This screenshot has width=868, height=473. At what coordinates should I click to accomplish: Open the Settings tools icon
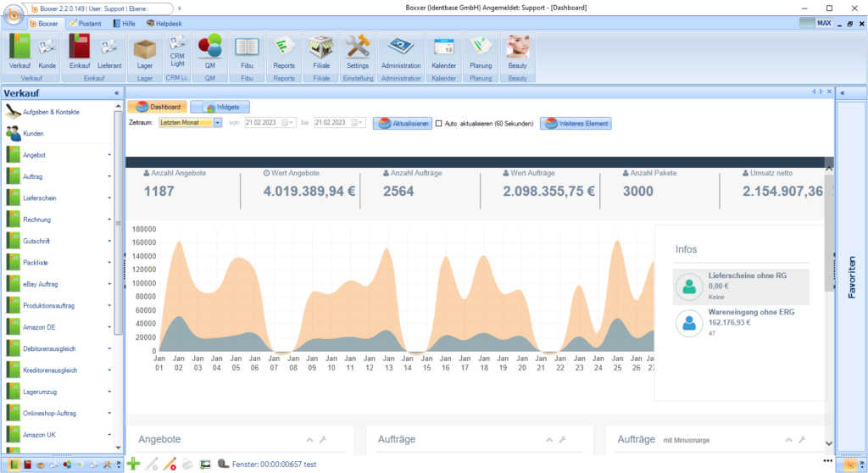tap(358, 52)
